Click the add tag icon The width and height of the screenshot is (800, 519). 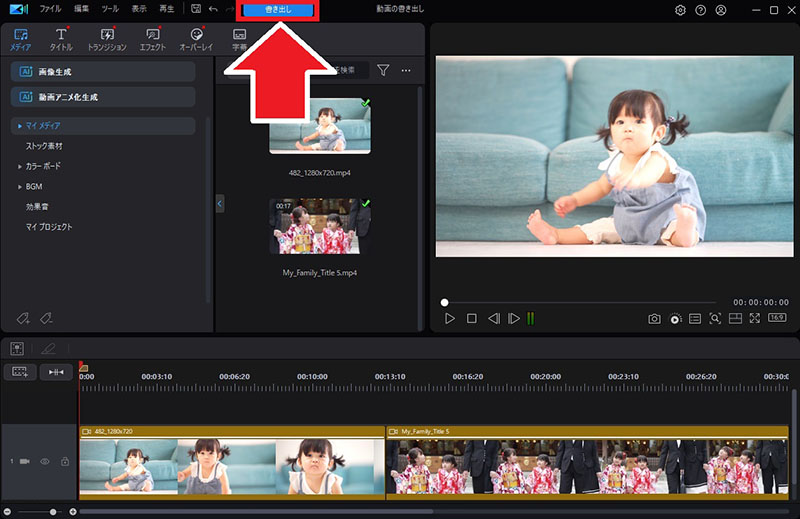click(x=23, y=318)
